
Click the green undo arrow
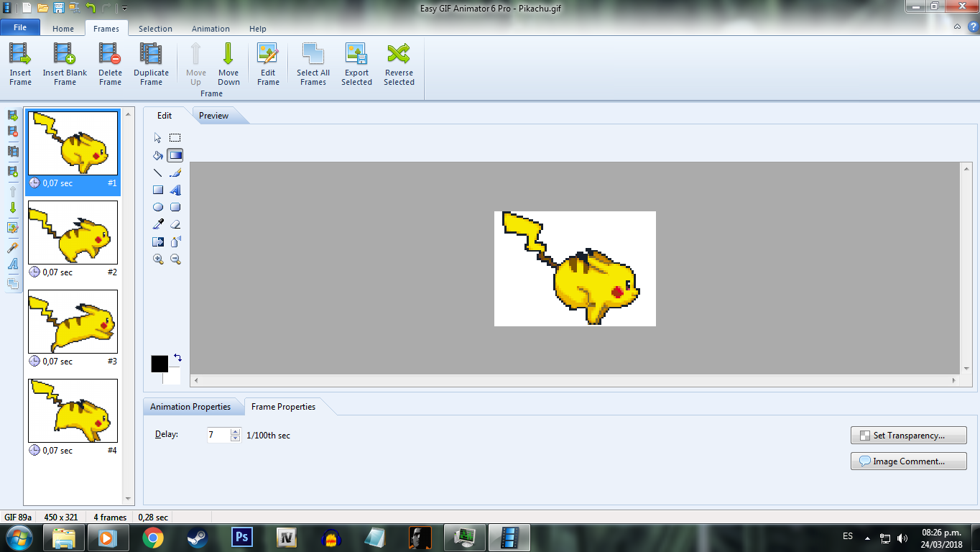[x=91, y=8]
